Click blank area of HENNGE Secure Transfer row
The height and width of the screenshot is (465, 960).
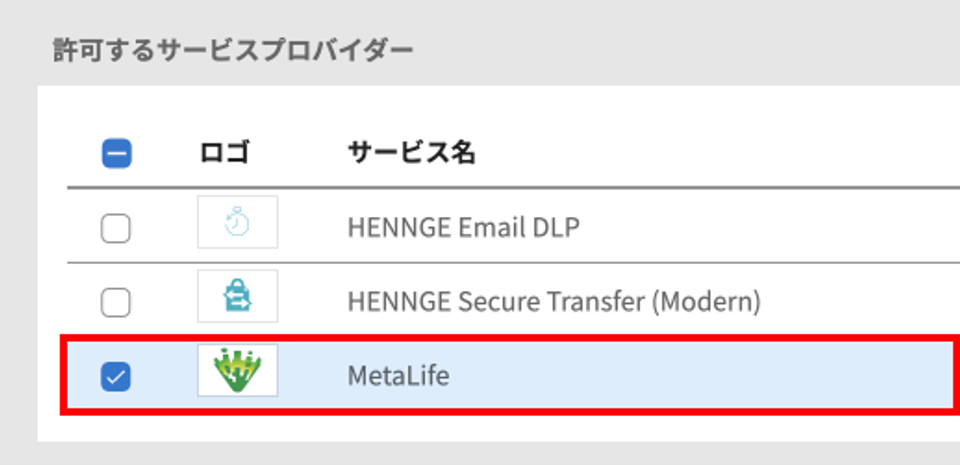(x=857, y=302)
